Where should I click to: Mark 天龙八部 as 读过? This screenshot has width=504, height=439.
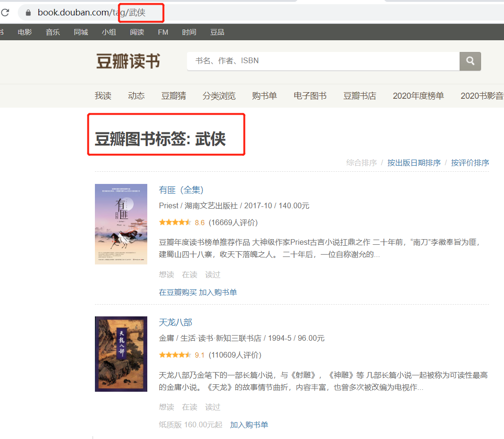[213, 407]
